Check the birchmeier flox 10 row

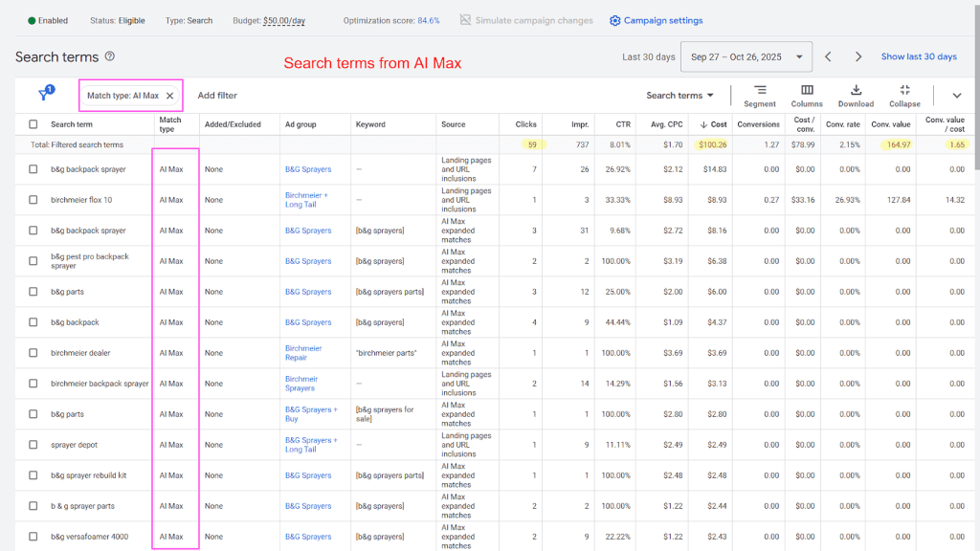pyautogui.click(x=33, y=200)
